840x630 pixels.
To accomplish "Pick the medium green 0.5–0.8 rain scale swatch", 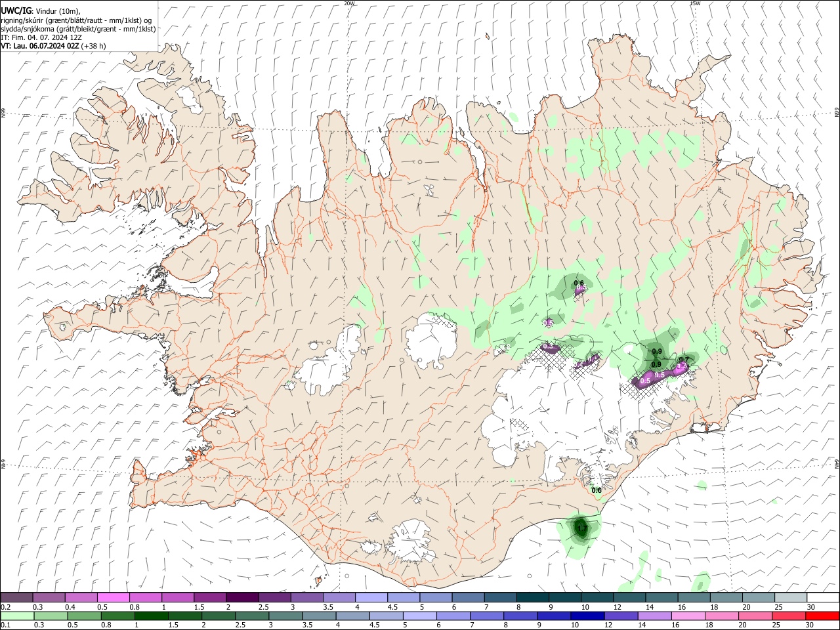I will pyautogui.click(x=84, y=616).
